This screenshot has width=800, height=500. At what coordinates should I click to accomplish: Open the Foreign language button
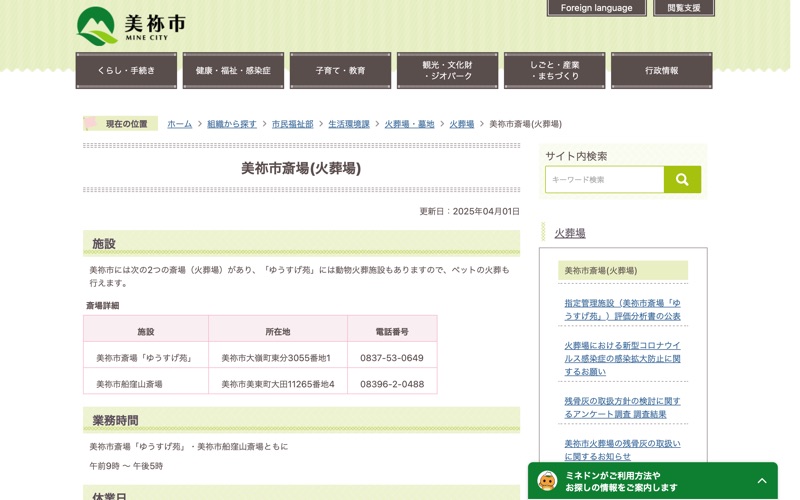596,8
